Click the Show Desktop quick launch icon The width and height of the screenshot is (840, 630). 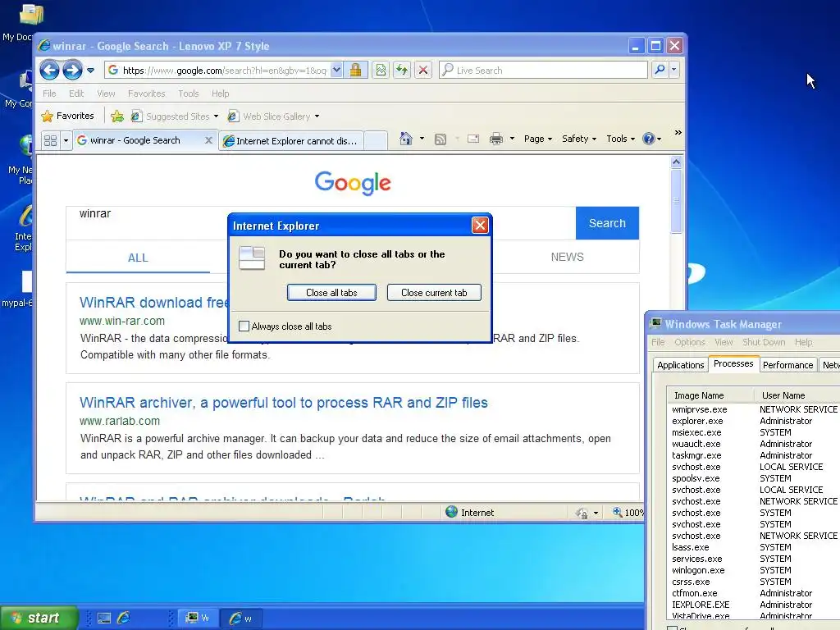pos(104,619)
